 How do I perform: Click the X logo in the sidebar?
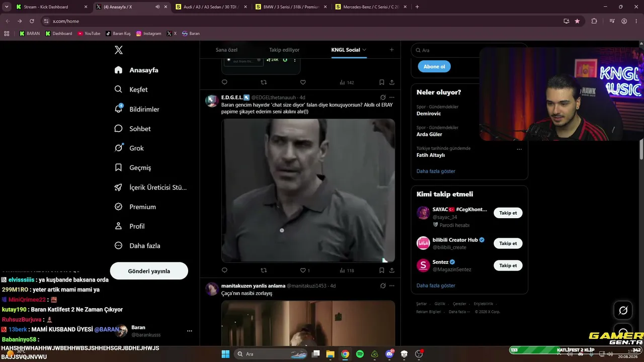(119, 50)
